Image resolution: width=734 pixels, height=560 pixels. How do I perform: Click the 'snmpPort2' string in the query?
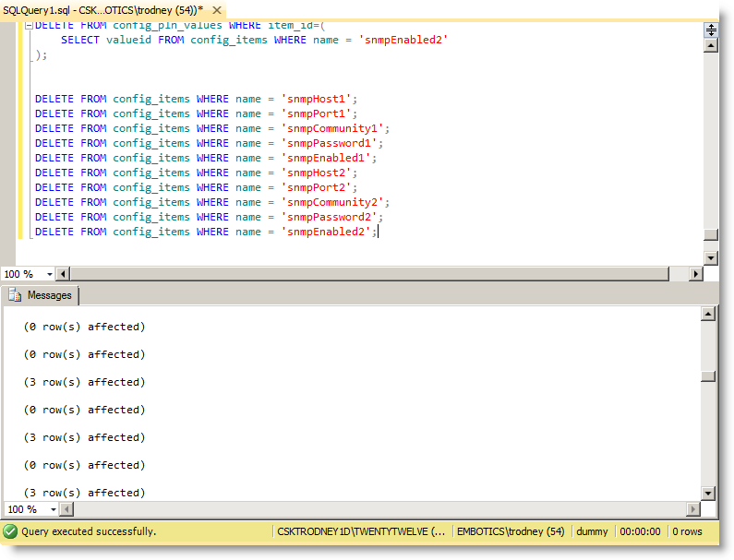pyautogui.click(x=316, y=187)
